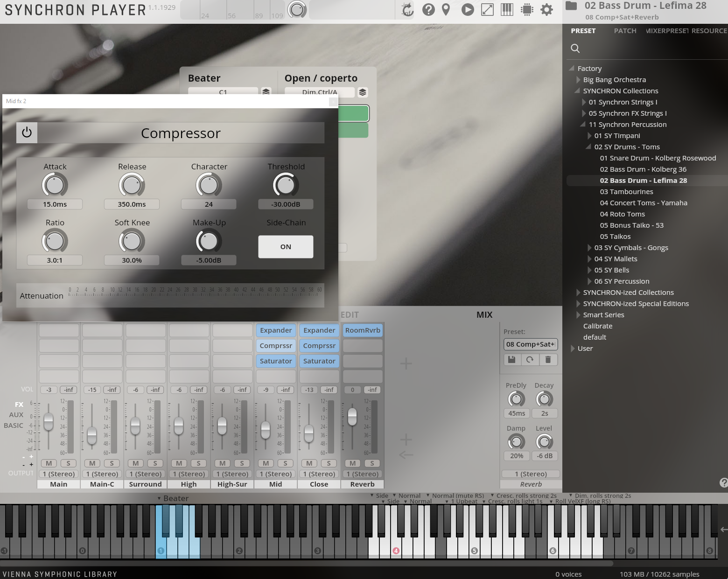
Task: Open the Comprssr effect on the Mid channel
Action: [x=275, y=346]
